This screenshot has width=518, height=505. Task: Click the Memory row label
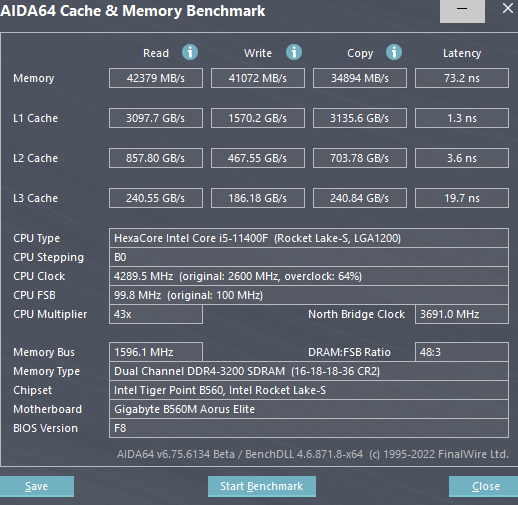tap(33, 78)
